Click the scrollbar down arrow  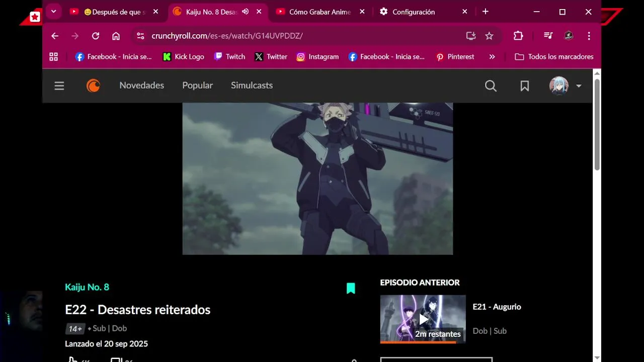click(597, 357)
